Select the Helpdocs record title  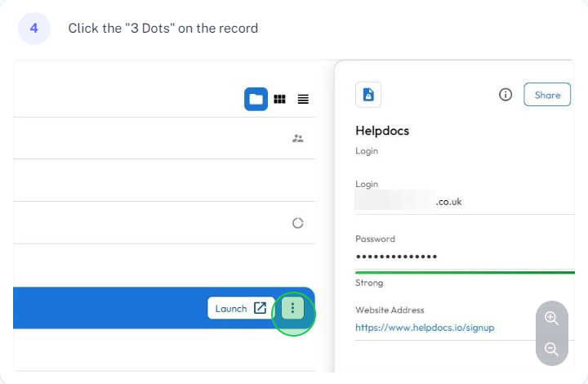click(382, 131)
